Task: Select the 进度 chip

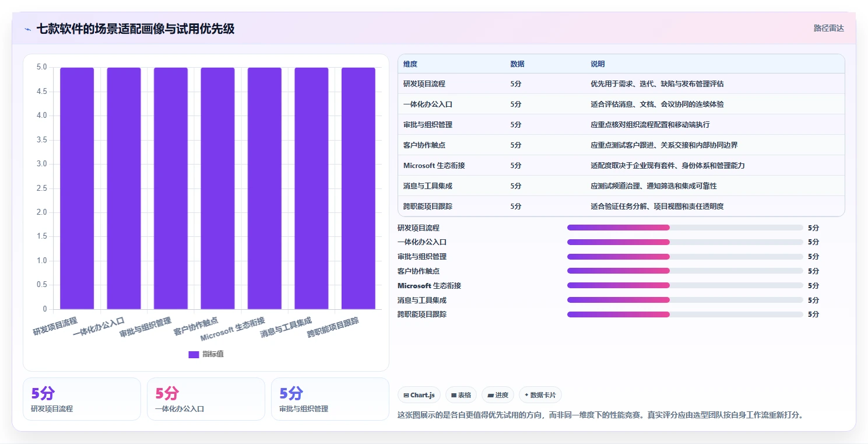Action: pyautogui.click(x=498, y=395)
